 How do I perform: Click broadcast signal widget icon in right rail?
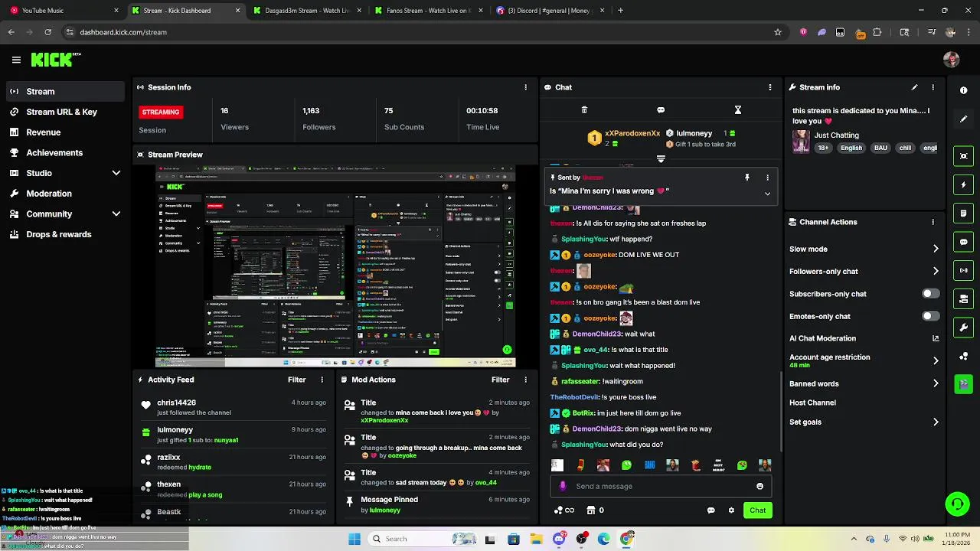(963, 270)
